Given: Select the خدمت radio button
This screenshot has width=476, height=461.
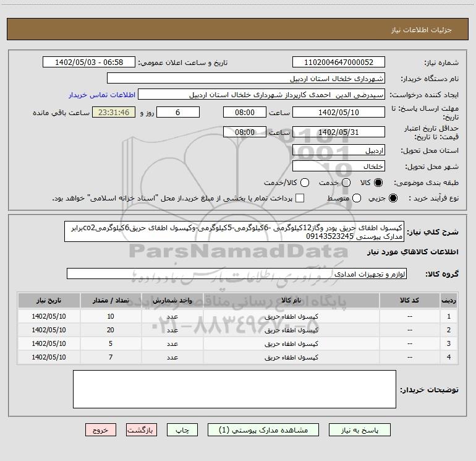Looking at the screenshot, I should click(346, 183).
